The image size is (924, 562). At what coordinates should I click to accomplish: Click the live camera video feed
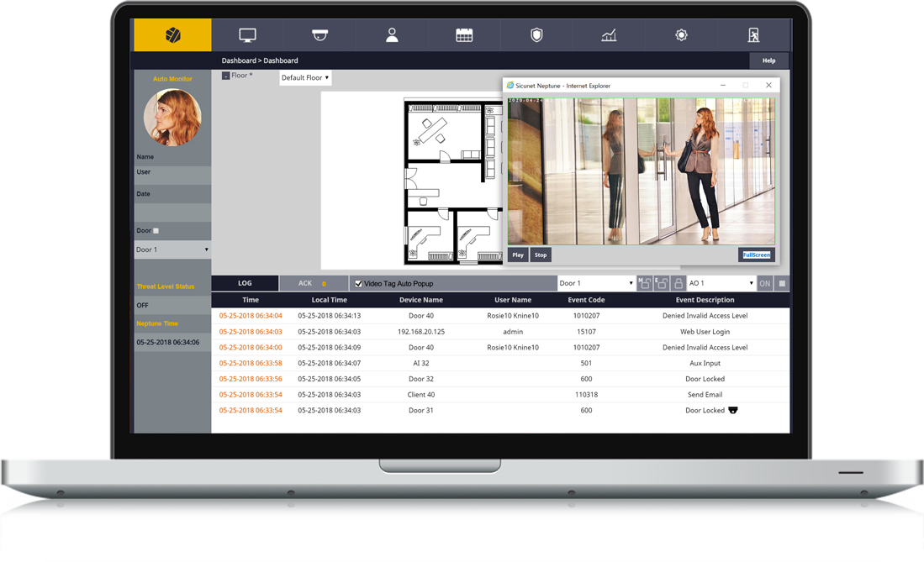pos(642,171)
